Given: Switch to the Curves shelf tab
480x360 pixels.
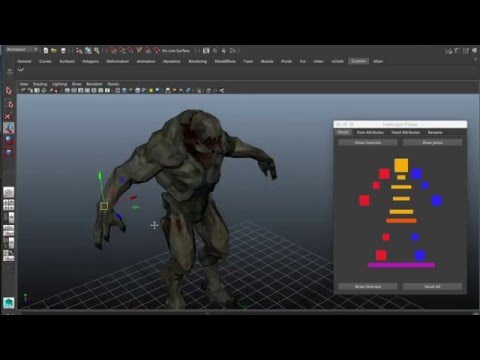Looking at the screenshot, I should coord(45,61).
